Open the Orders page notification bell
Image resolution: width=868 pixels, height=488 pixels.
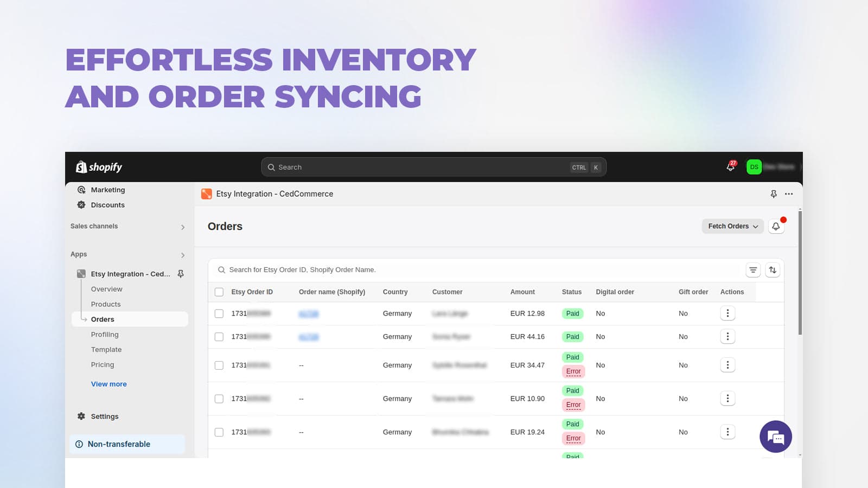pyautogui.click(x=776, y=226)
